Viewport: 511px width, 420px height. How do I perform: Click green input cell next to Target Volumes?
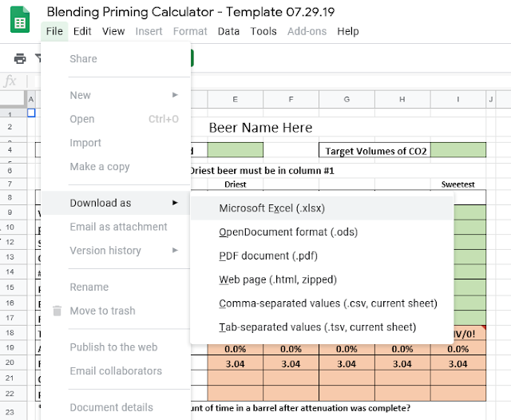point(458,150)
